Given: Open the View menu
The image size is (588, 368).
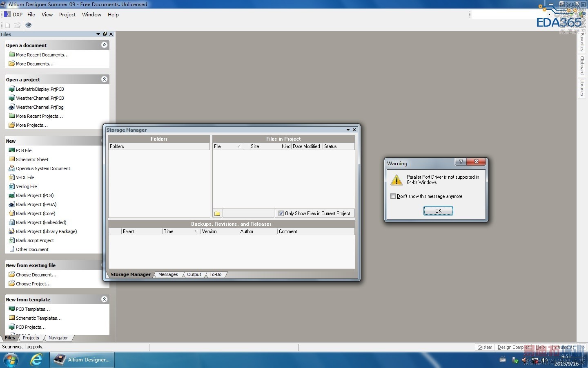Looking at the screenshot, I should pos(47,14).
